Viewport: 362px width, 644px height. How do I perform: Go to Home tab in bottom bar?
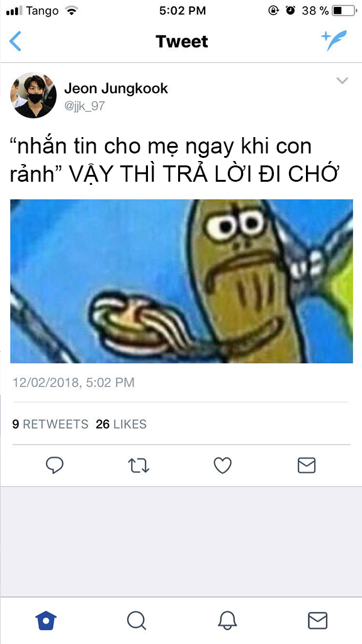coord(46,620)
